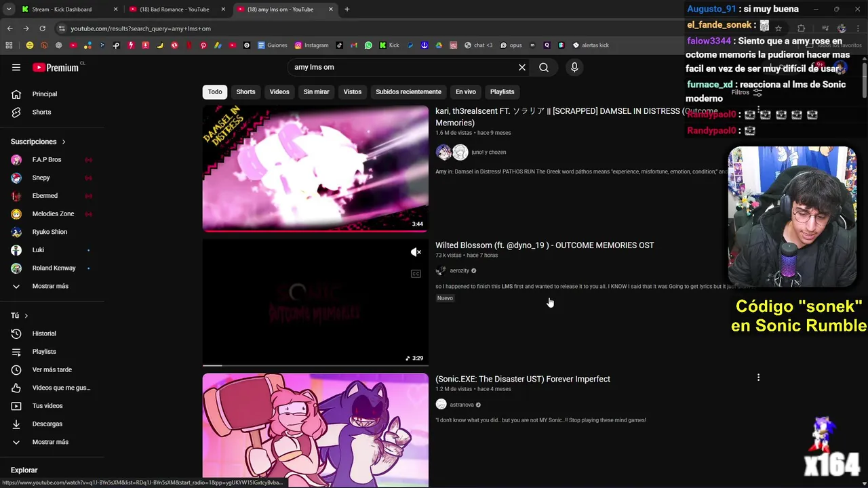Open aerozity channel link
The height and width of the screenshot is (488, 868).
tap(459, 270)
